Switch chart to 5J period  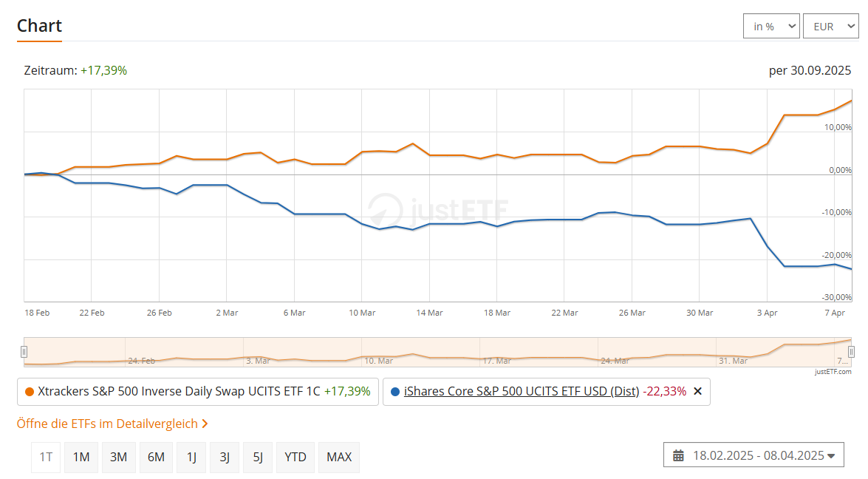(x=258, y=457)
